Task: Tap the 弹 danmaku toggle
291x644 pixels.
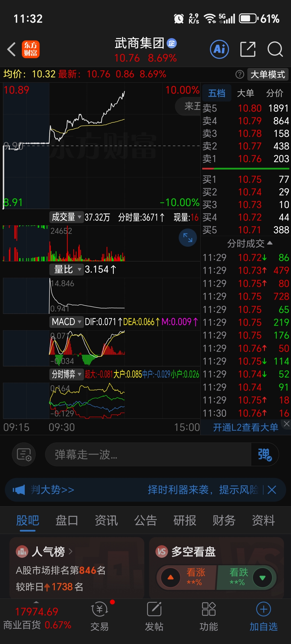Action: [x=265, y=454]
